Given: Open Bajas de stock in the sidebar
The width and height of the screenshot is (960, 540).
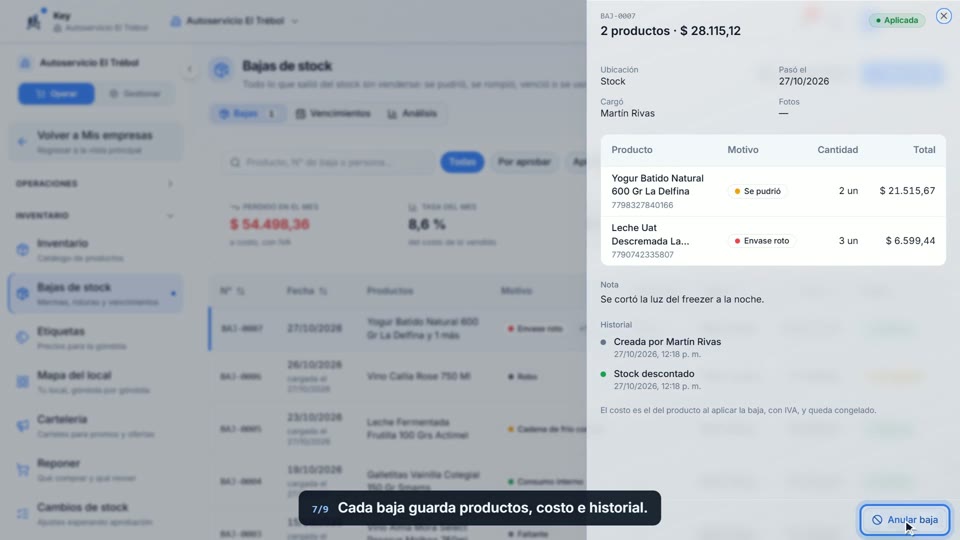Looking at the screenshot, I should click(96, 294).
